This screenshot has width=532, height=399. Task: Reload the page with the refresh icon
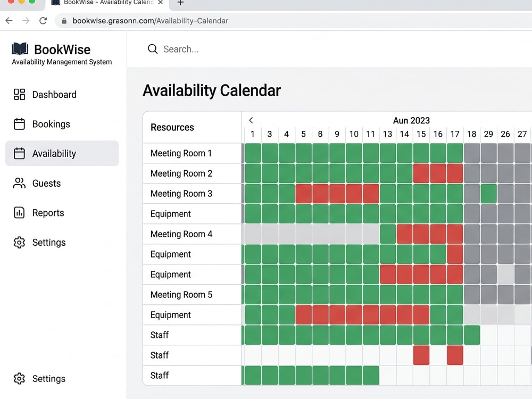click(43, 21)
